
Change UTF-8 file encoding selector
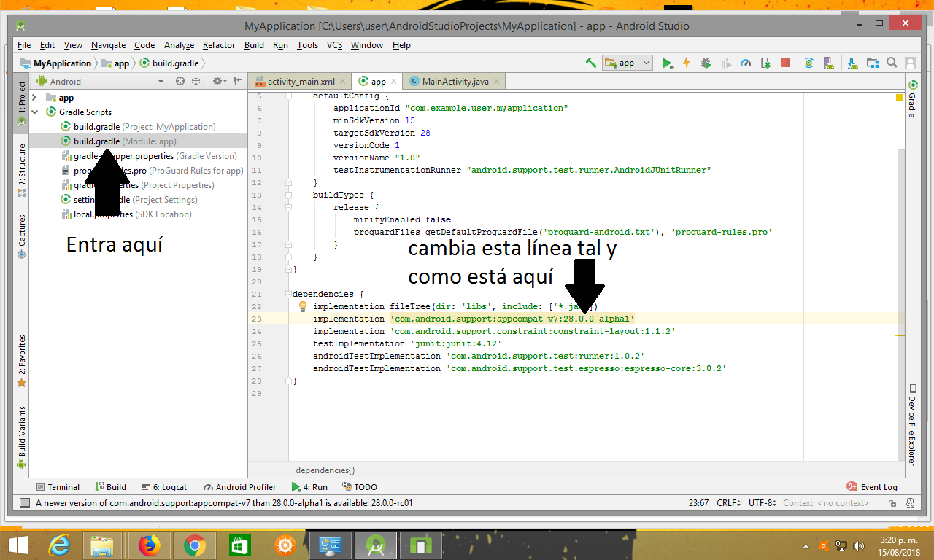[763, 503]
